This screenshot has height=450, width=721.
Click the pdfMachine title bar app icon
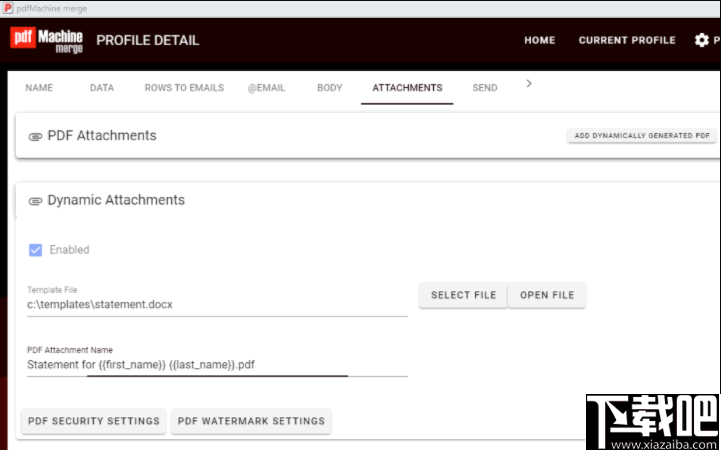pyautogui.click(x=8, y=8)
